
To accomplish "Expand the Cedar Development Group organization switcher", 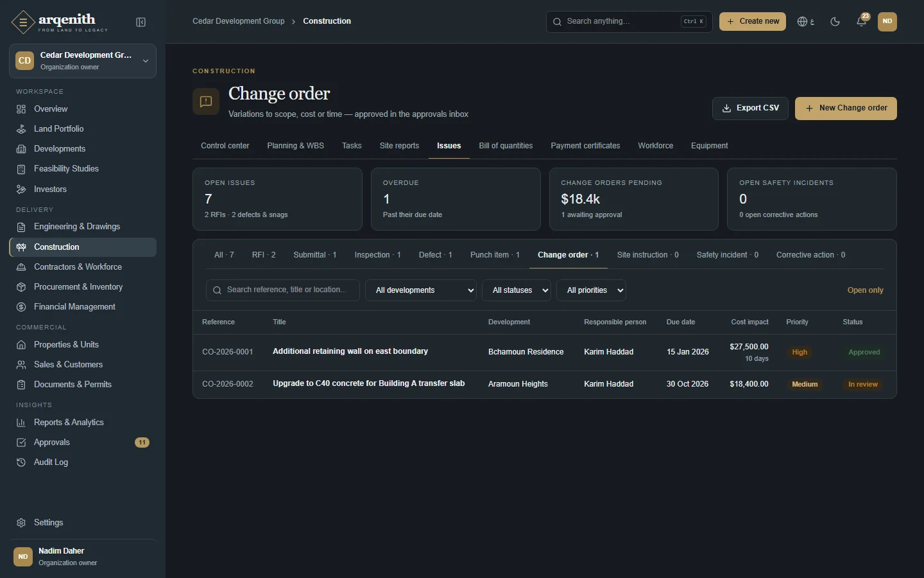I will coord(83,61).
